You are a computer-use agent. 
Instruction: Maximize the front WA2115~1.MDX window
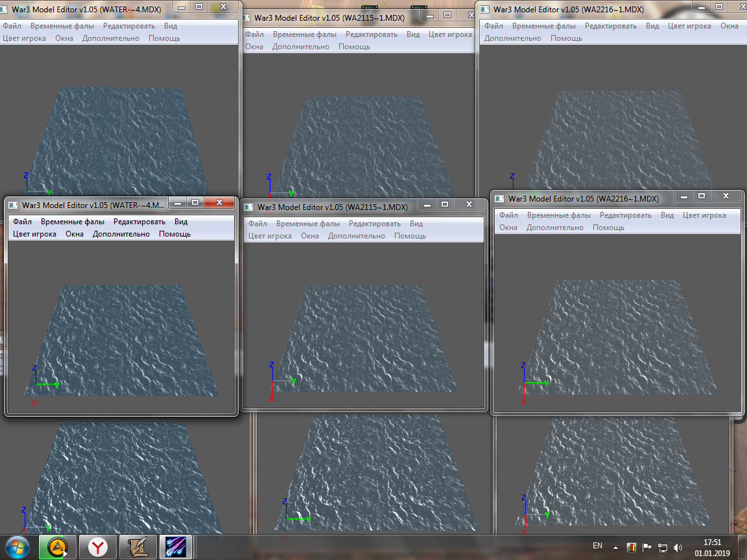445,204
